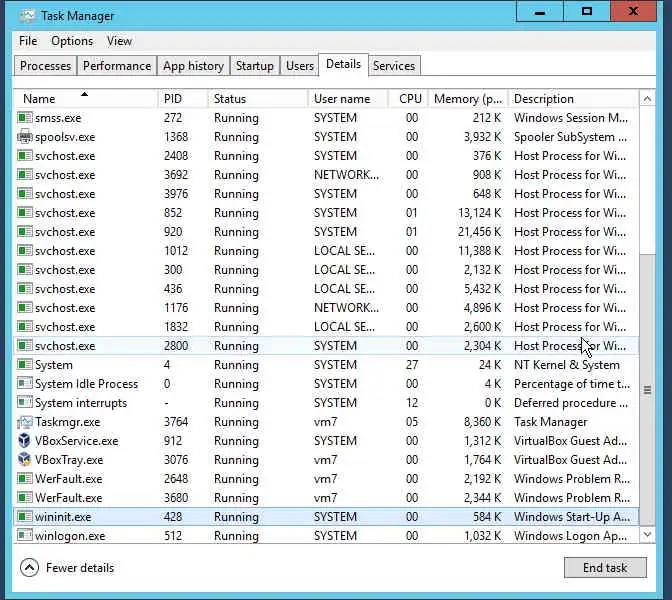Click the System interrupts name text
672x600 pixels.
click(81, 403)
